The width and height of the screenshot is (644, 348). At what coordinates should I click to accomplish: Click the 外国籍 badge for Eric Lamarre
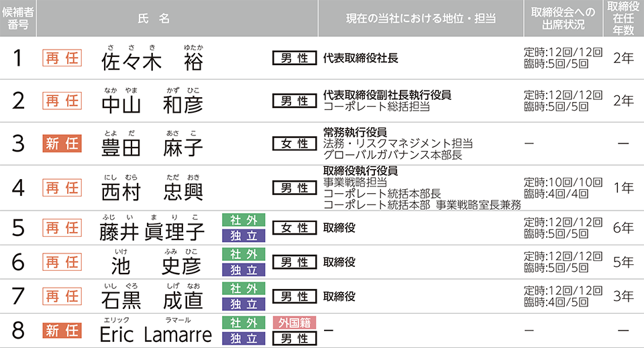[x=294, y=323]
